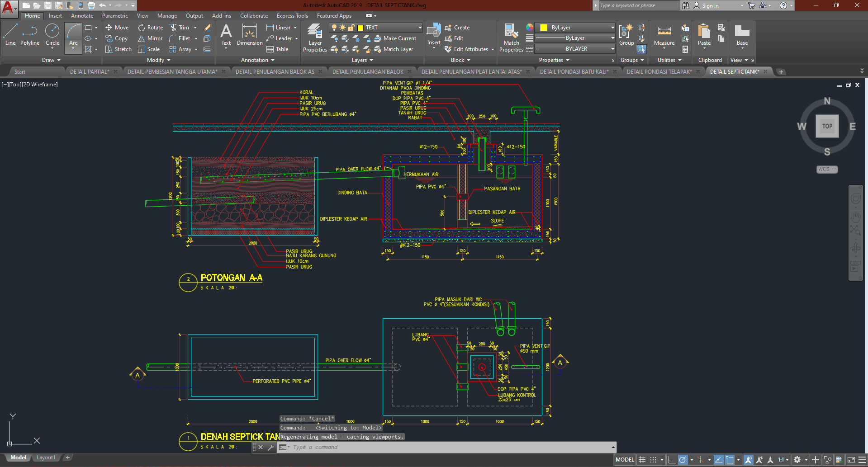This screenshot has width=868, height=467.
Task: Toggle polar tracking in status bar
Action: pyautogui.click(x=683, y=460)
